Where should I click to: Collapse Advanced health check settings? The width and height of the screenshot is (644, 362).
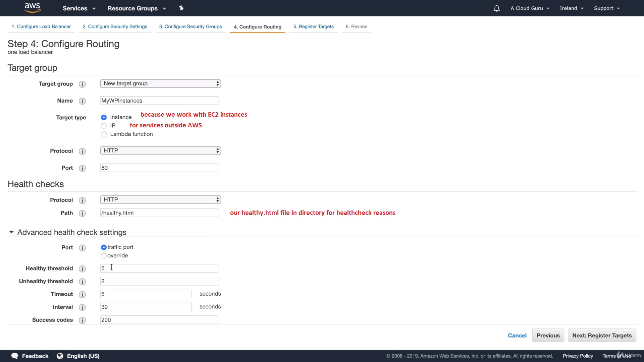(11, 232)
